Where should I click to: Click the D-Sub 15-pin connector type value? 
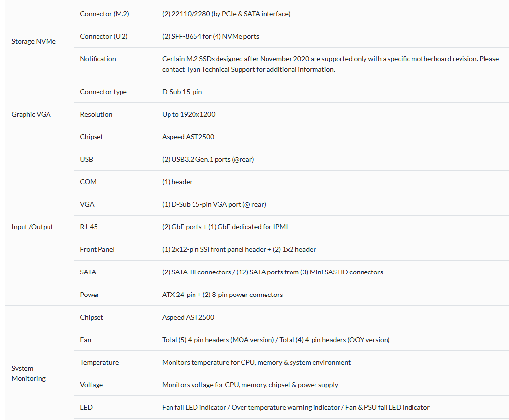182,92
